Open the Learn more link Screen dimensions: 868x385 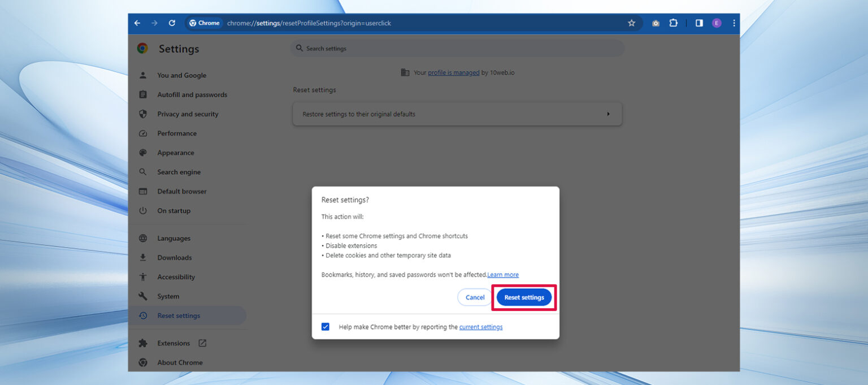tap(503, 275)
